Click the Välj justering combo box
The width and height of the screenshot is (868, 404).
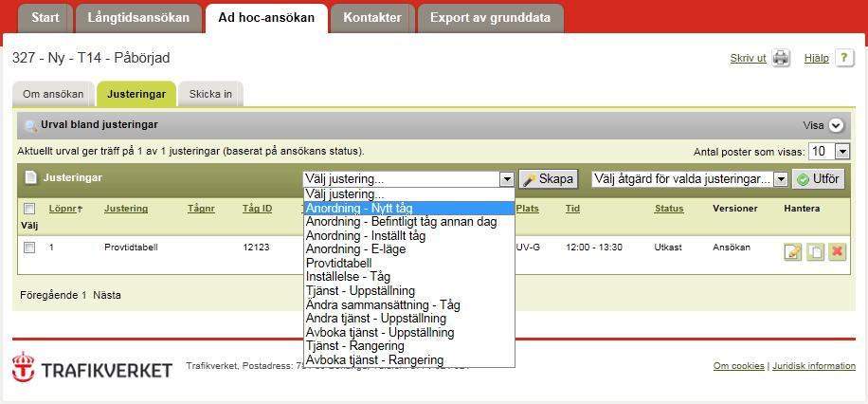pos(409,179)
